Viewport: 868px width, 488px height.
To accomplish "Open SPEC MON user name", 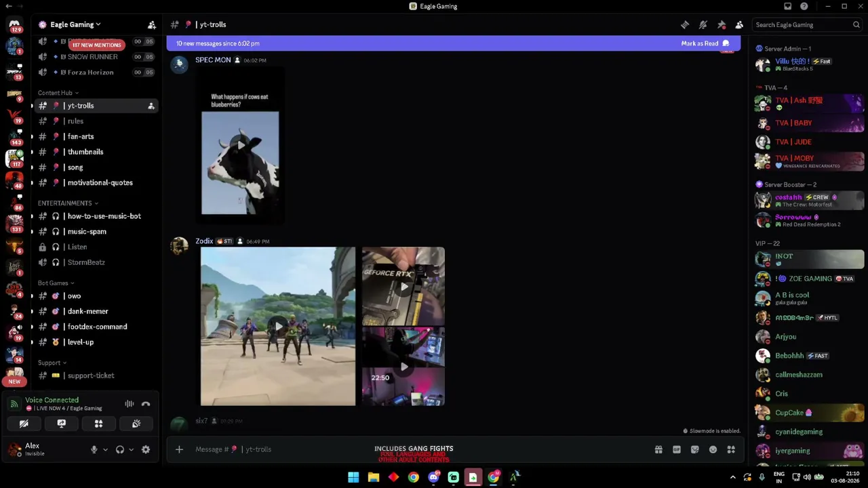I will tap(213, 60).
